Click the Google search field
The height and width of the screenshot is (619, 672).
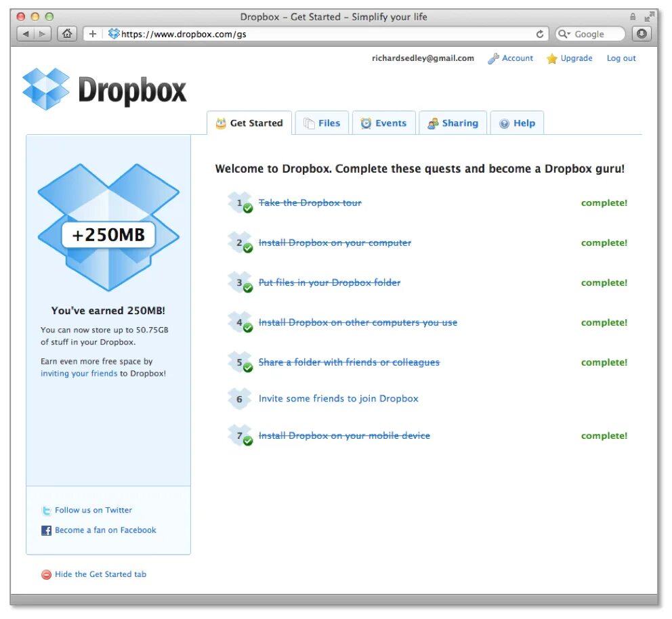tap(590, 34)
